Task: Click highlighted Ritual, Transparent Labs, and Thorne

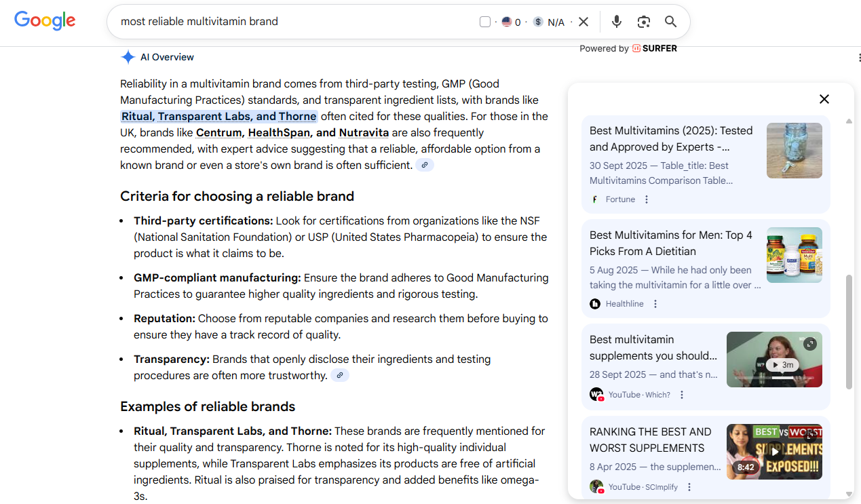Action: pyautogui.click(x=218, y=116)
